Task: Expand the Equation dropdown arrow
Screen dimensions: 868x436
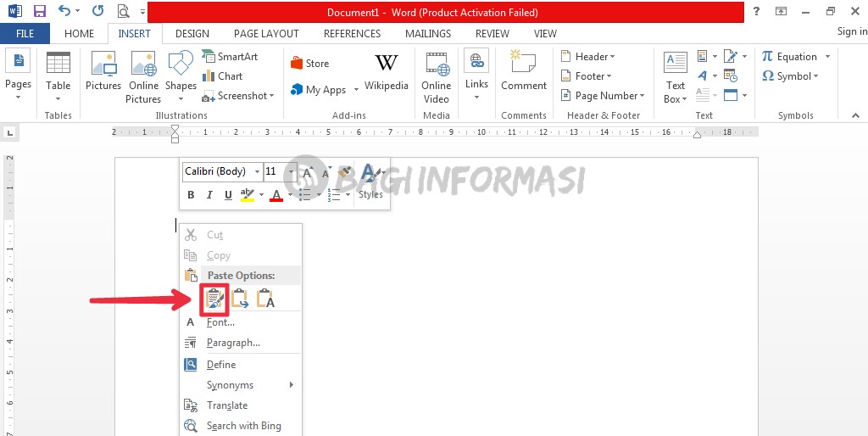Action: [x=827, y=57]
